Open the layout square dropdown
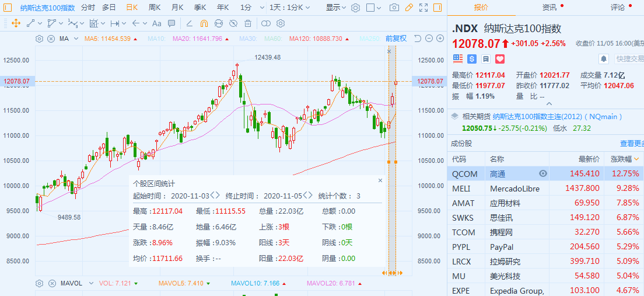 point(374,8)
